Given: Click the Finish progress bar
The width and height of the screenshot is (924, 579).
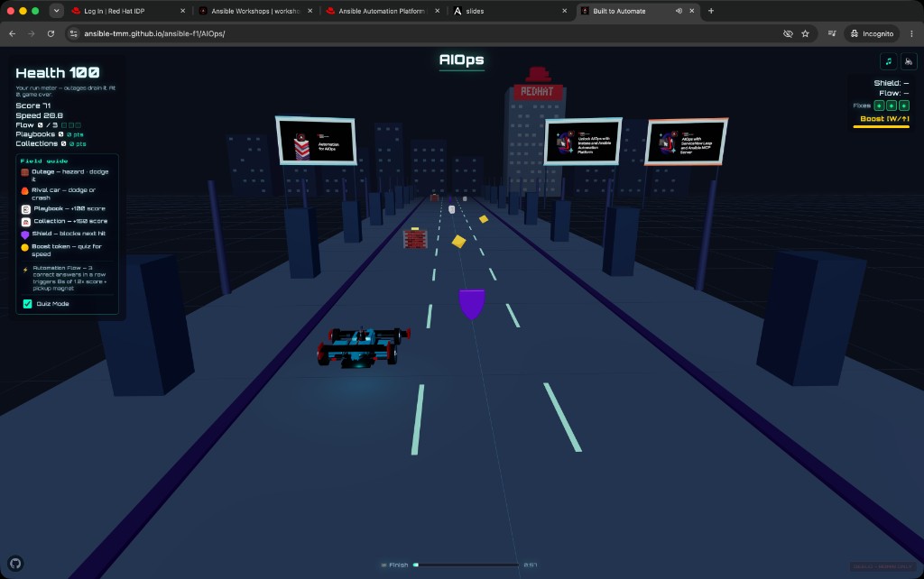Looking at the screenshot, I should (466, 565).
